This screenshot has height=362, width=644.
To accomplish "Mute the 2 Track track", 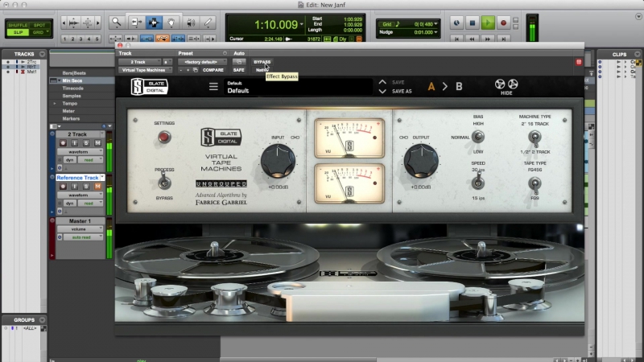I will (97, 143).
